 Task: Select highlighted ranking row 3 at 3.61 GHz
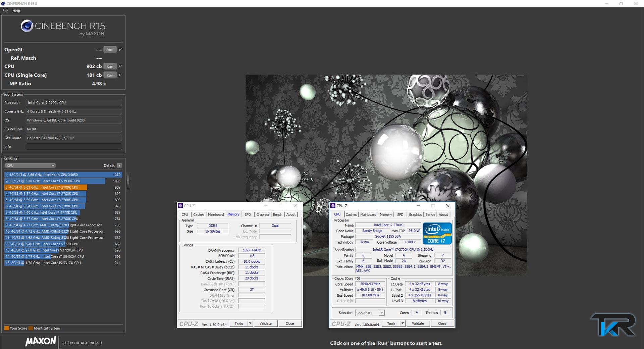point(63,187)
